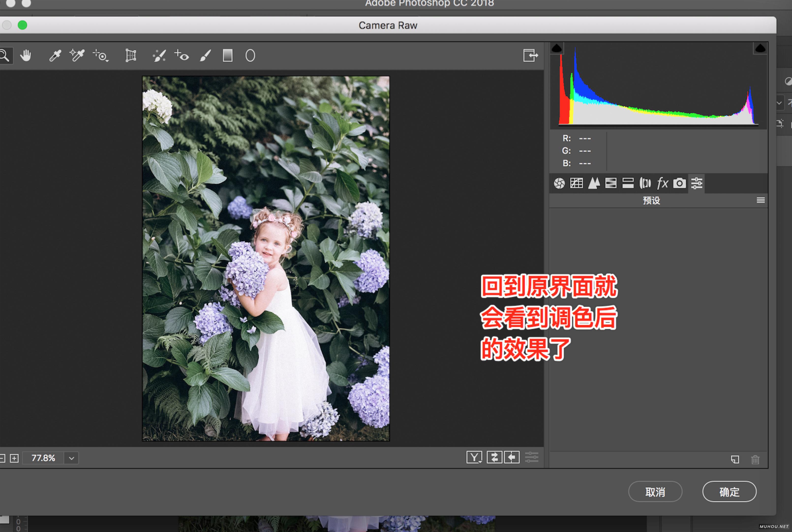Select the Hand tool

click(26, 55)
